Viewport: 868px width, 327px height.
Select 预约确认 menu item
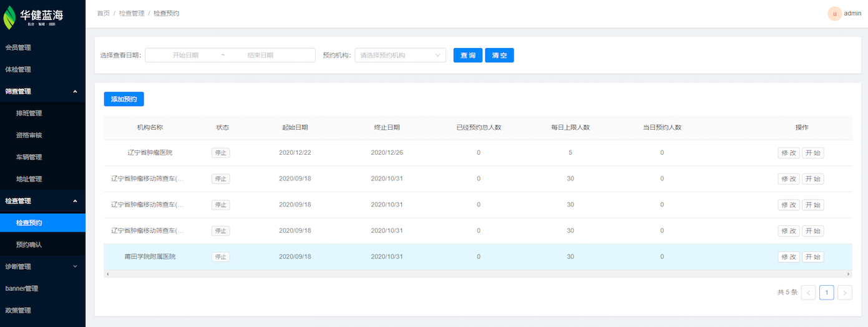pyautogui.click(x=29, y=245)
